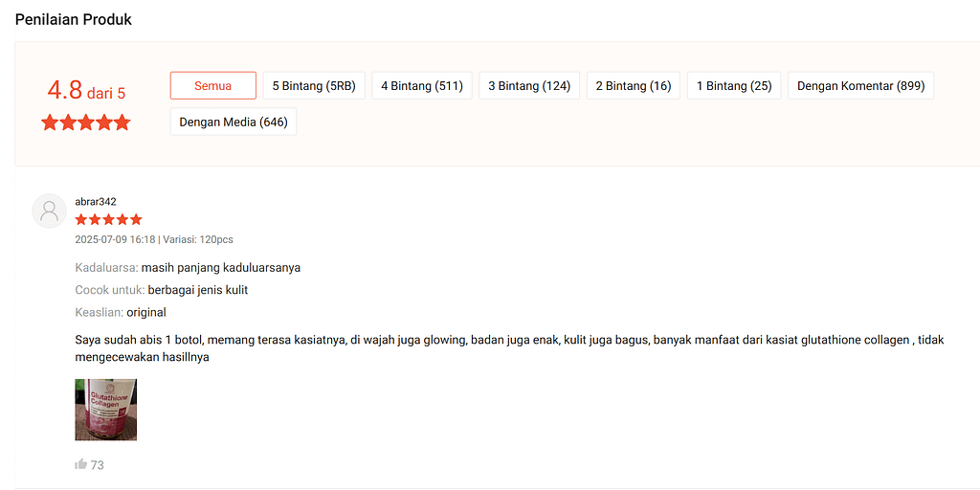Click the Penilaian Produk heading
Screen dimensions: 980x490
(74, 19)
